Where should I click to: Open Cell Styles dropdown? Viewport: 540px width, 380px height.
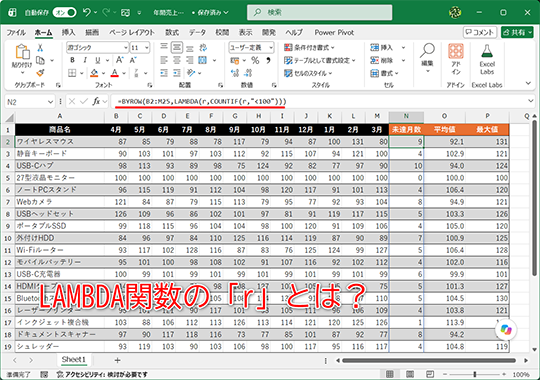click(308, 73)
